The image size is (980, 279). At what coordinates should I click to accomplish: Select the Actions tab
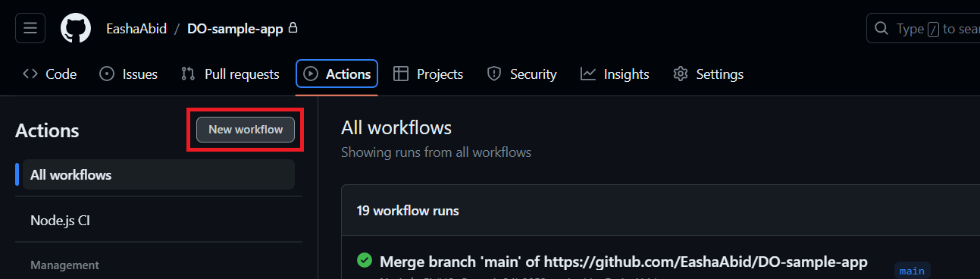[x=337, y=74]
